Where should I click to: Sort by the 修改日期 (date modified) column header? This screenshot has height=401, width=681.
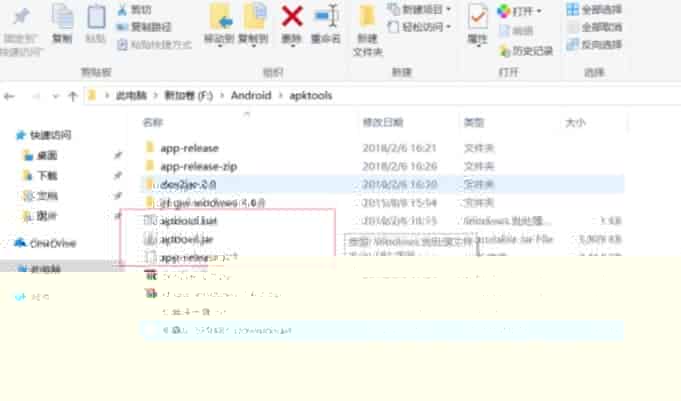pyautogui.click(x=383, y=123)
